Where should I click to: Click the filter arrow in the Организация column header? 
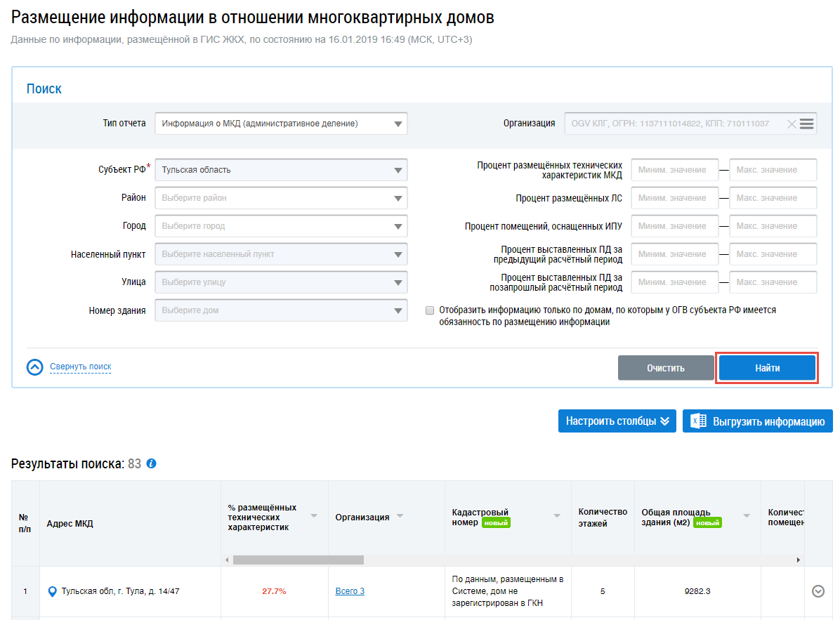pos(400,516)
